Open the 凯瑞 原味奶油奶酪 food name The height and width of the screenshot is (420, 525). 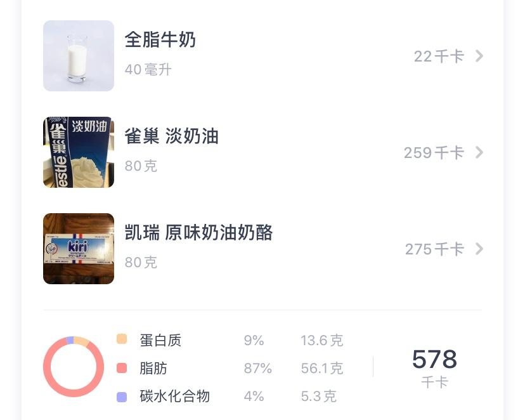[x=198, y=233]
